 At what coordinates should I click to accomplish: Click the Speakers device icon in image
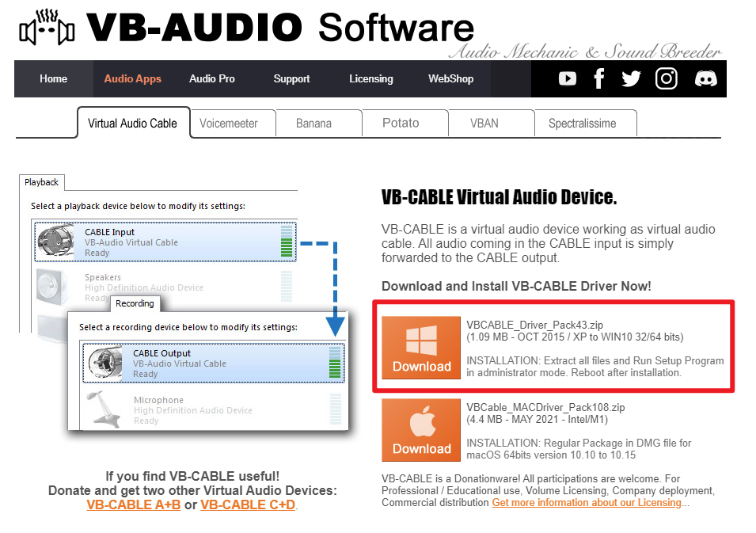[x=51, y=287]
